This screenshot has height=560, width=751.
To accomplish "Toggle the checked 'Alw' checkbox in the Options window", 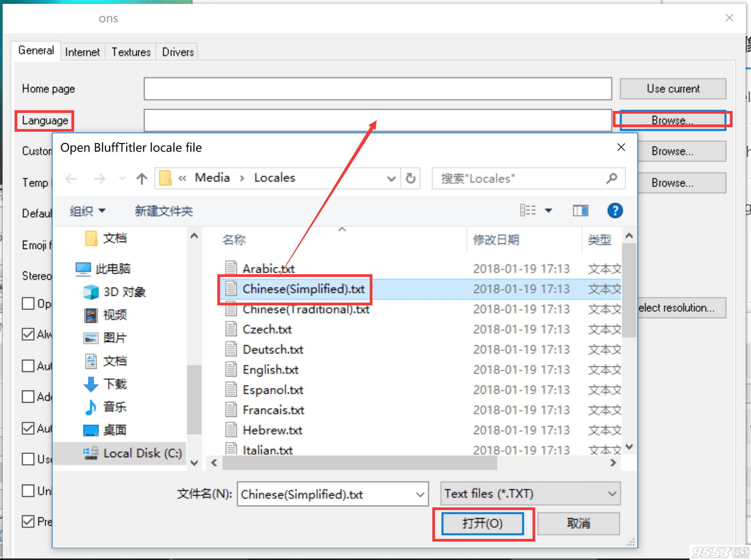I will pyautogui.click(x=28, y=334).
